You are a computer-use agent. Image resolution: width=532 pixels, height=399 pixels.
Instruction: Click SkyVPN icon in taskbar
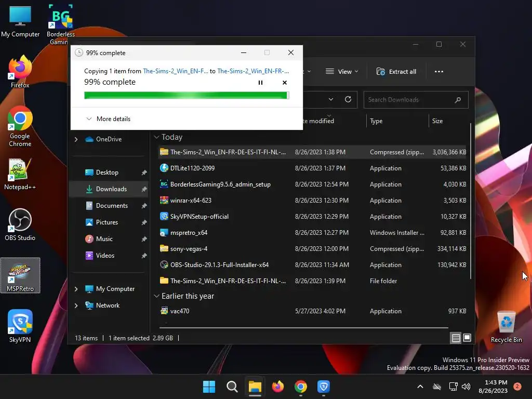click(324, 387)
